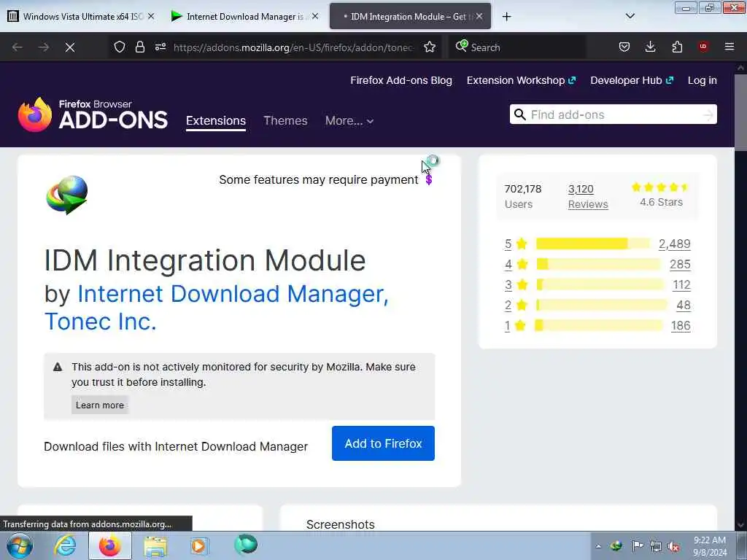Open the uBlock Origin extension icon
This screenshot has width=747, height=560.
(x=703, y=47)
